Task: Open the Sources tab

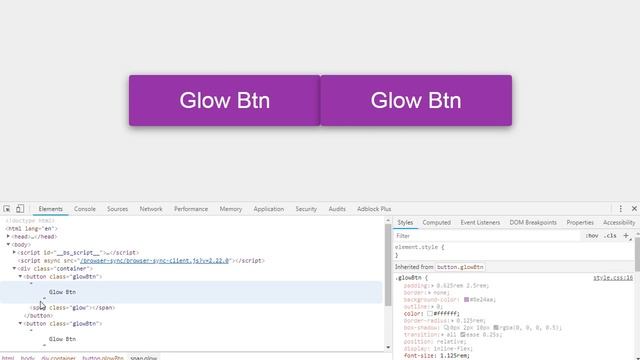Action: click(x=118, y=209)
